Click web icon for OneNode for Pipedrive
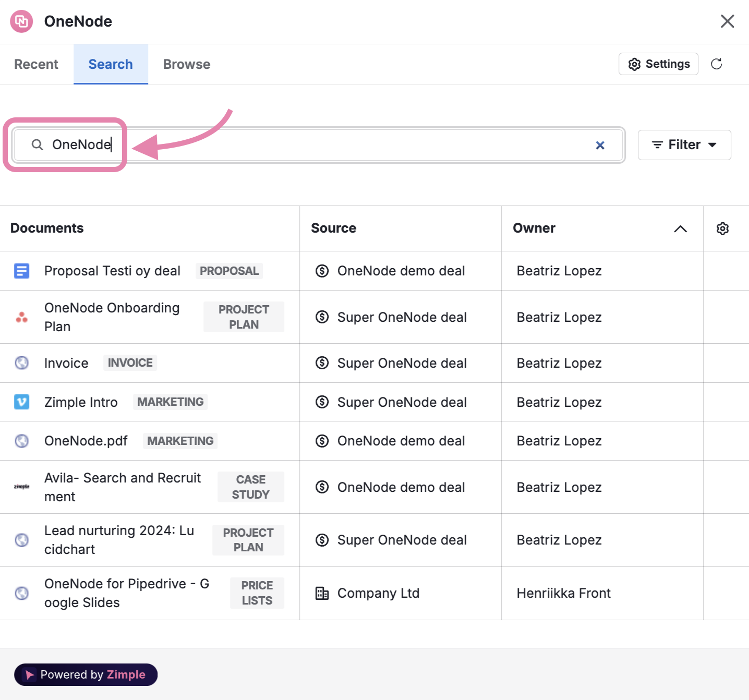Screen dimensions: 749x700 pyautogui.click(x=21, y=593)
